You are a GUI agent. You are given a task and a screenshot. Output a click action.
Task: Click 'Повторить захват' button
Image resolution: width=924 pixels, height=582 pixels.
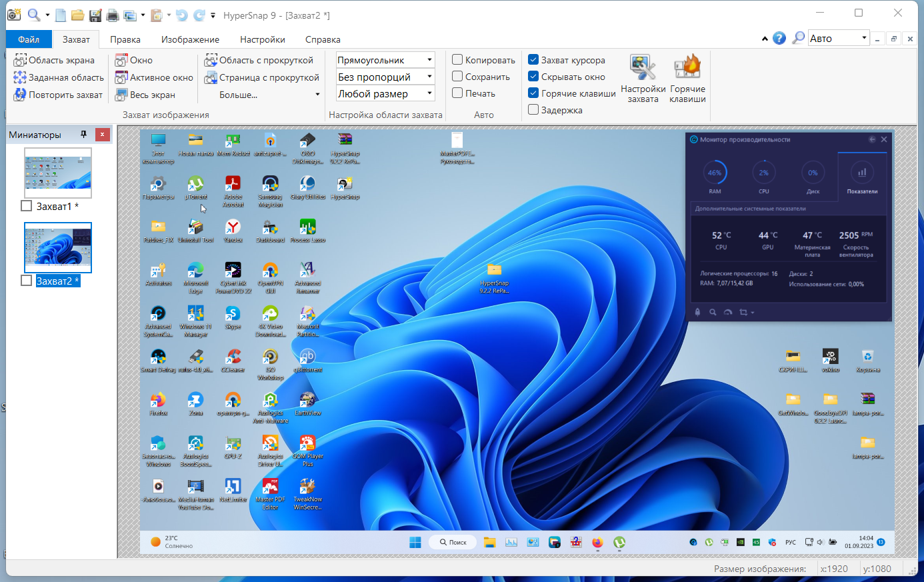coord(58,95)
